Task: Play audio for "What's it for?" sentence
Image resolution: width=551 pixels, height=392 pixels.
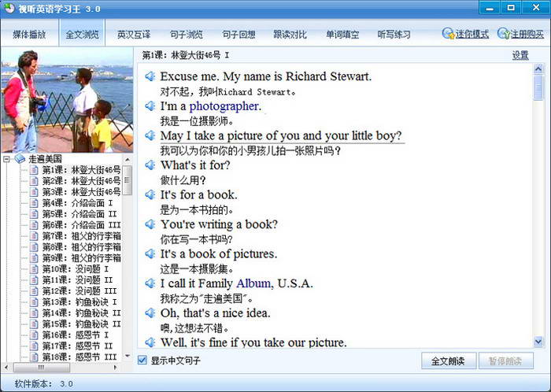Action: coord(149,165)
